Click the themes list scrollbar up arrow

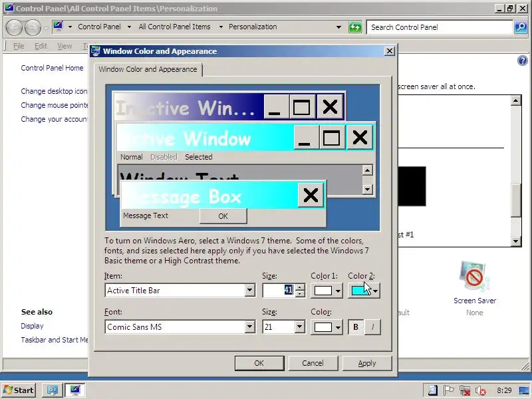516,100
